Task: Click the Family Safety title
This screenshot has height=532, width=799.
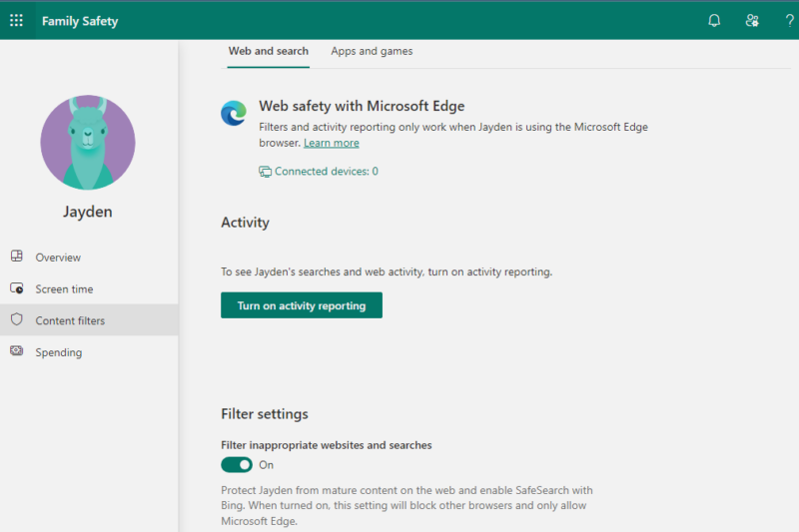Action: [x=80, y=21]
